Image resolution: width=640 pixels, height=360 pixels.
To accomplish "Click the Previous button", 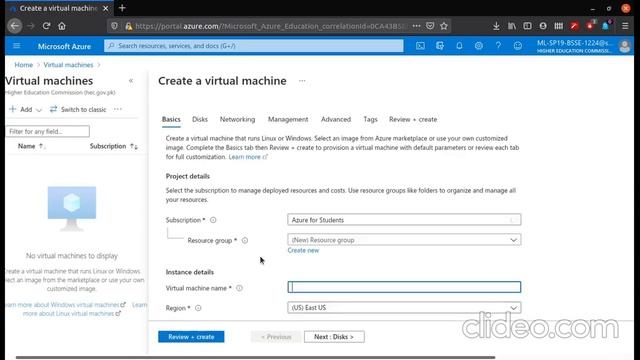I will click(276, 337).
